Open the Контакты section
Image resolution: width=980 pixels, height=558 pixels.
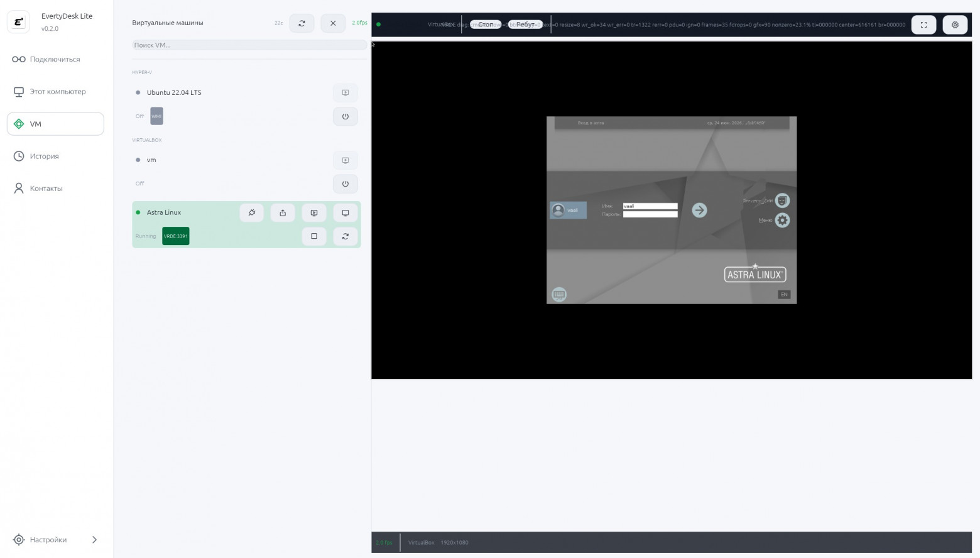[x=55, y=189]
